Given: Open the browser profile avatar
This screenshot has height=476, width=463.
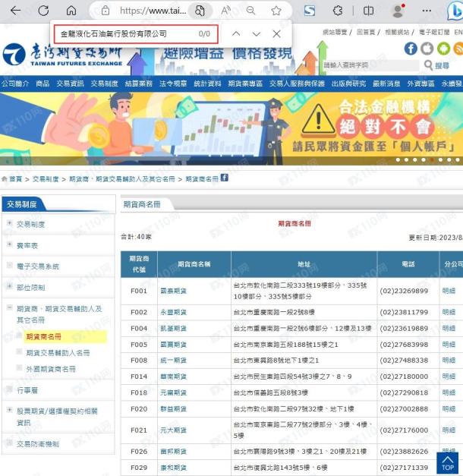Looking at the screenshot, I should [398, 11].
